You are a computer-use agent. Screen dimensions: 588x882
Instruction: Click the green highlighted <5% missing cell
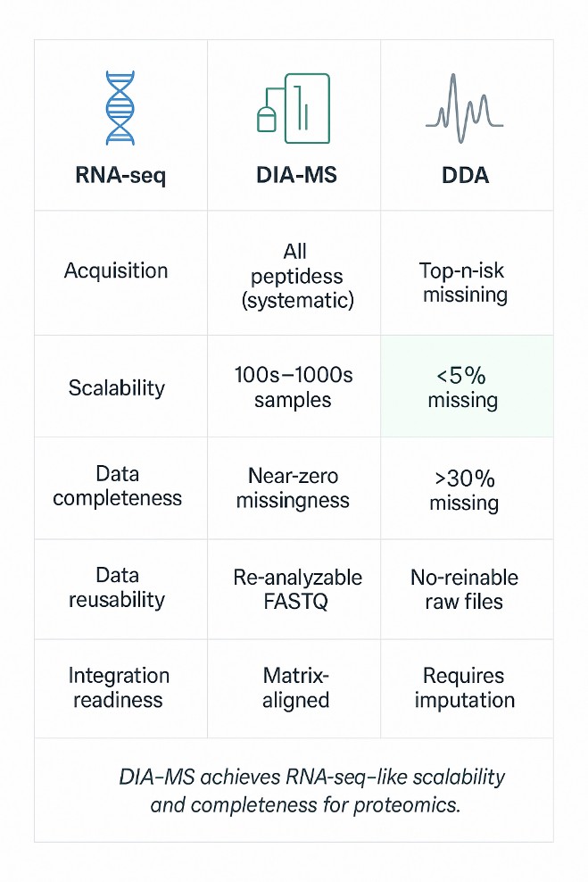click(467, 387)
